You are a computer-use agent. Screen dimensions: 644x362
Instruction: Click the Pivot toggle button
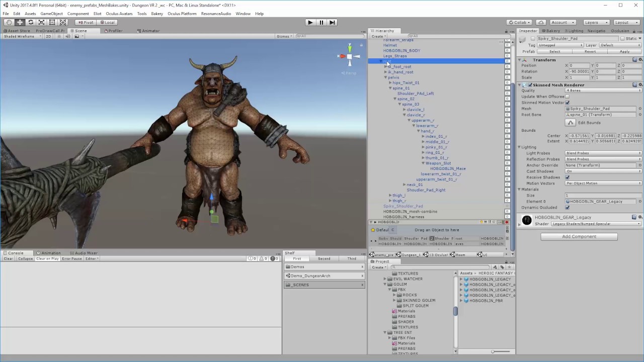pos(86,22)
